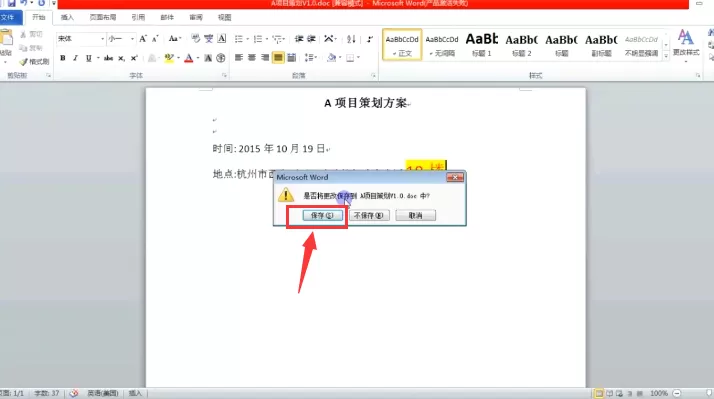Center the paragraph text
The image size is (714, 399).
(252, 58)
